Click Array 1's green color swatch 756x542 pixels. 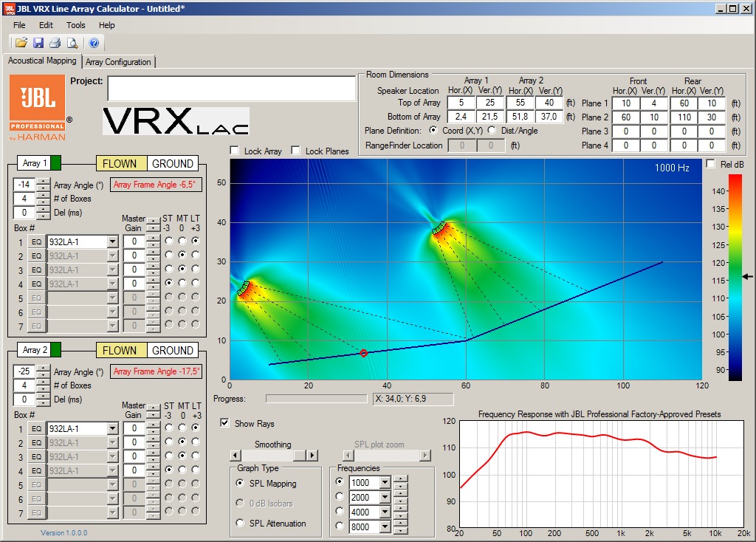(x=55, y=163)
